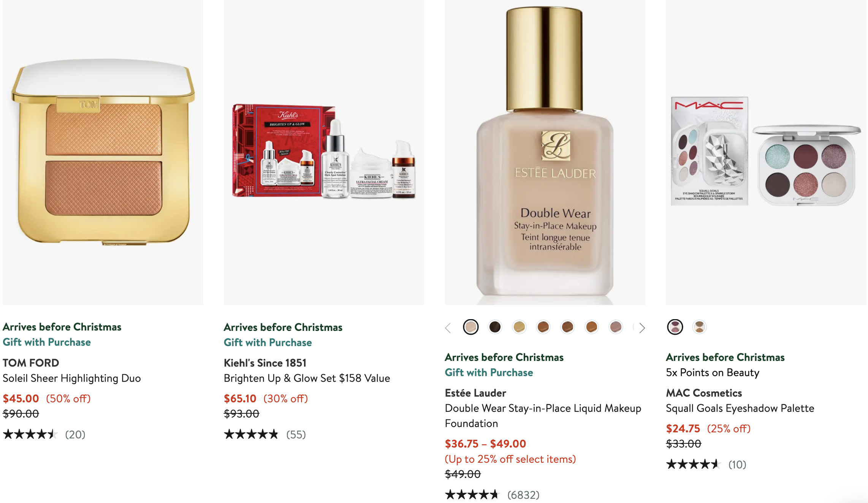Screen dimensions: 868x503
Task: Select the first MAC palette color option
Action: [x=675, y=327]
